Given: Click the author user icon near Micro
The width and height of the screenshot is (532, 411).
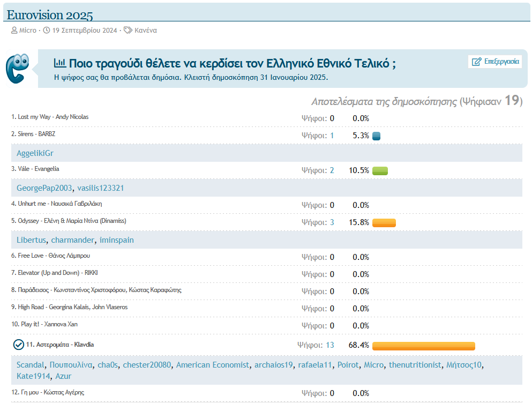Looking at the screenshot, I should point(14,30).
